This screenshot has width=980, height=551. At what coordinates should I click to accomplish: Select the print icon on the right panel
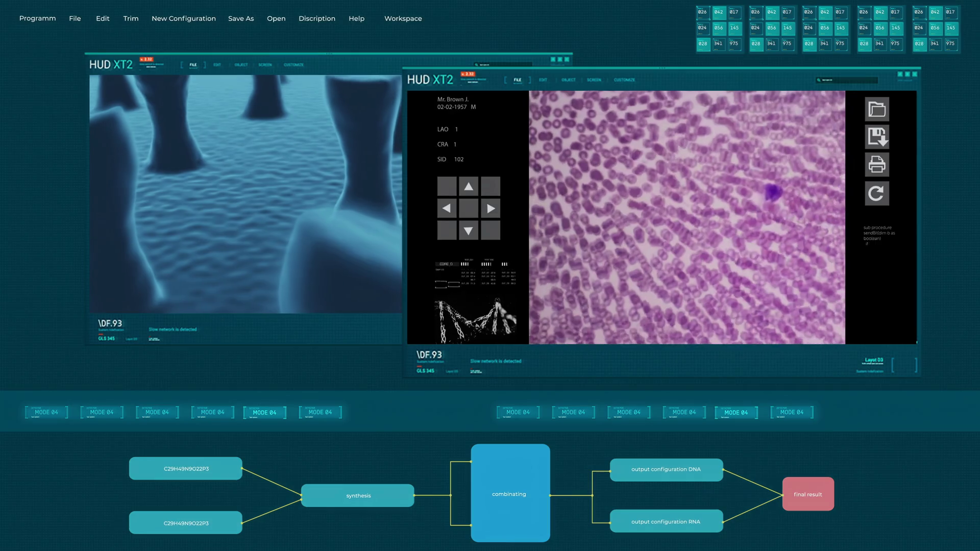point(876,165)
